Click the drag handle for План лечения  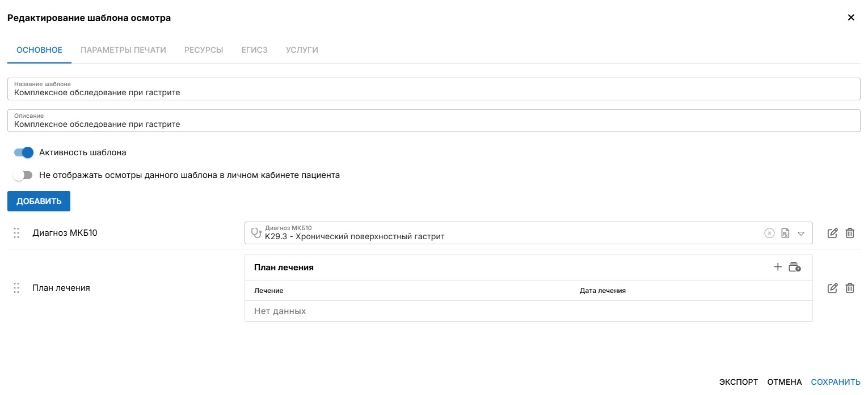pyautogui.click(x=16, y=288)
